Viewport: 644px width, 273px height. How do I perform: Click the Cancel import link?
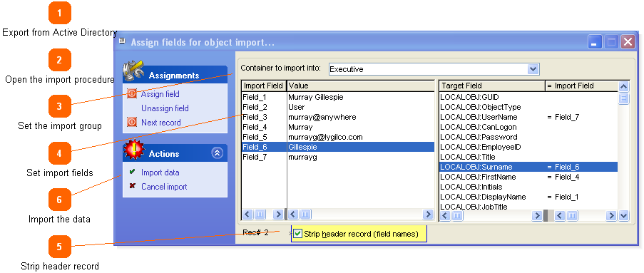pos(164,187)
